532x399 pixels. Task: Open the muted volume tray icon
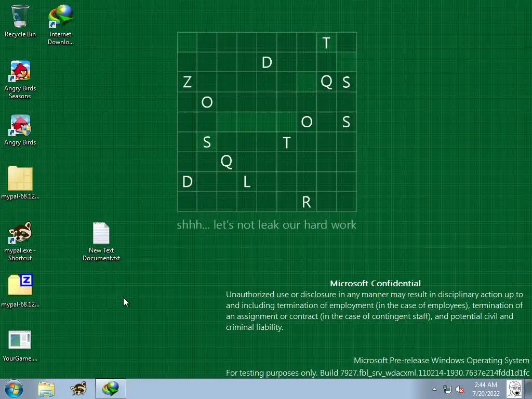(x=460, y=389)
